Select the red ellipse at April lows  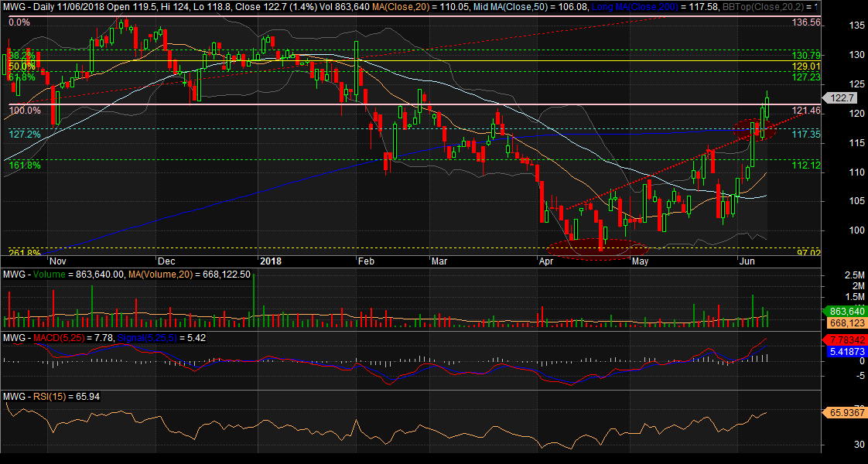(596, 248)
